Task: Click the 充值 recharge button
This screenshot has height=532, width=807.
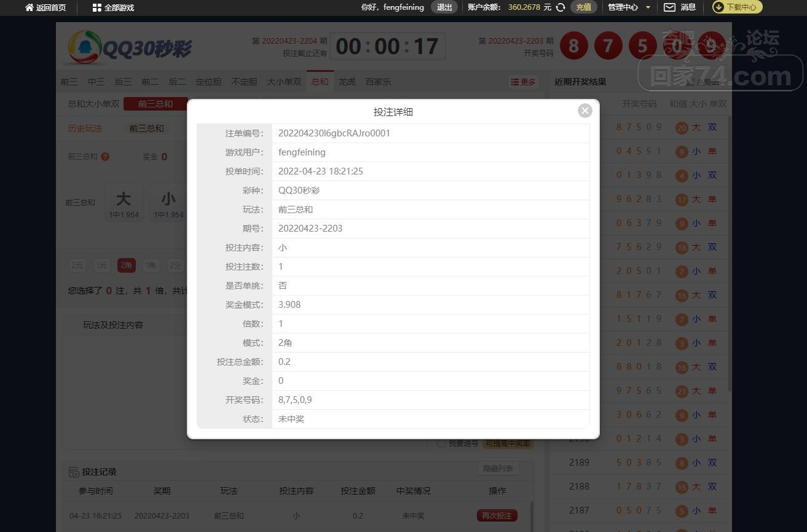Action: [583, 7]
